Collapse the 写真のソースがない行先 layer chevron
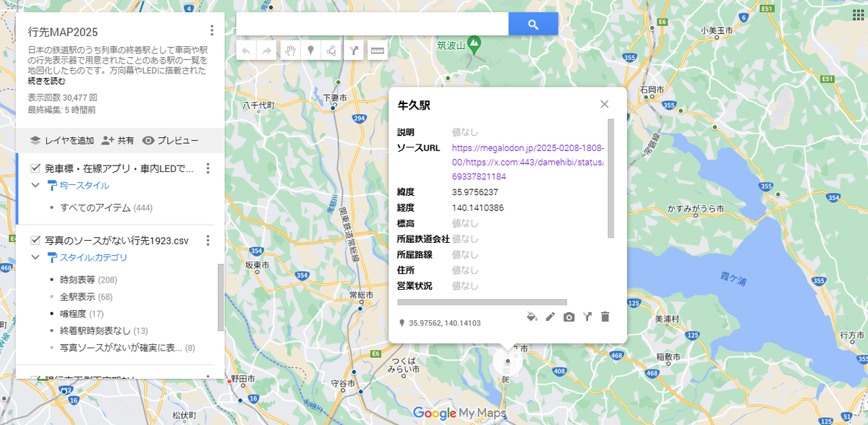The image size is (868, 425). tap(35, 258)
